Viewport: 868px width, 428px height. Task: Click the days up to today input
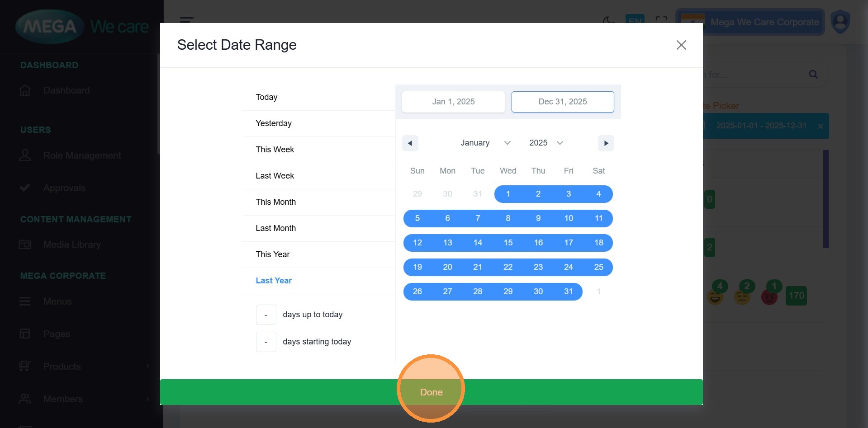tap(266, 315)
